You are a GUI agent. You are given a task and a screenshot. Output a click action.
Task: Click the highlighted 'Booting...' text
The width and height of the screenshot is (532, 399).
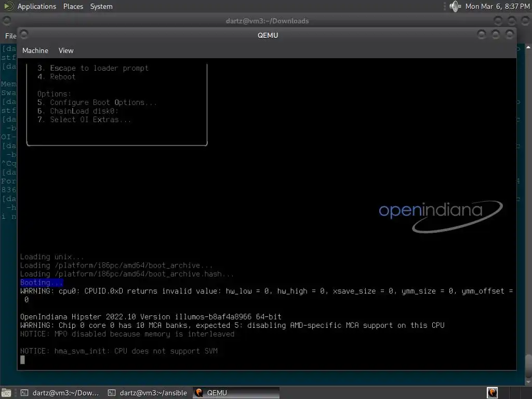tap(42, 282)
